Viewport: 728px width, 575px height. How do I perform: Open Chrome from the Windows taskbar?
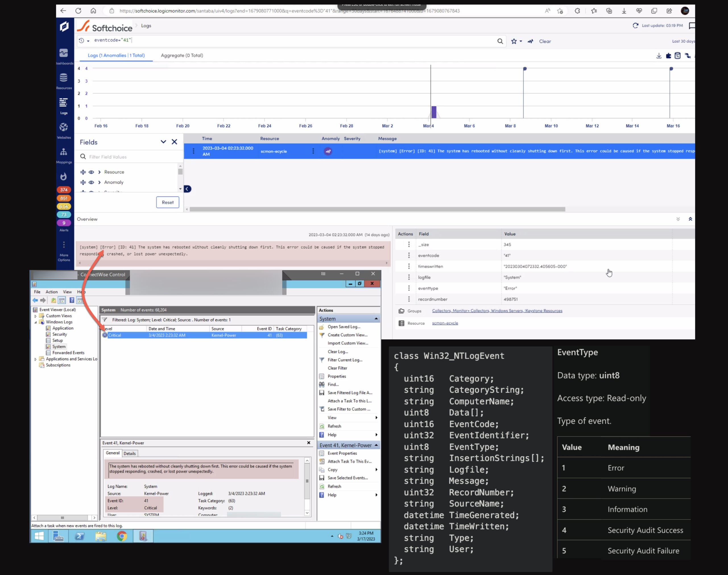tap(122, 536)
